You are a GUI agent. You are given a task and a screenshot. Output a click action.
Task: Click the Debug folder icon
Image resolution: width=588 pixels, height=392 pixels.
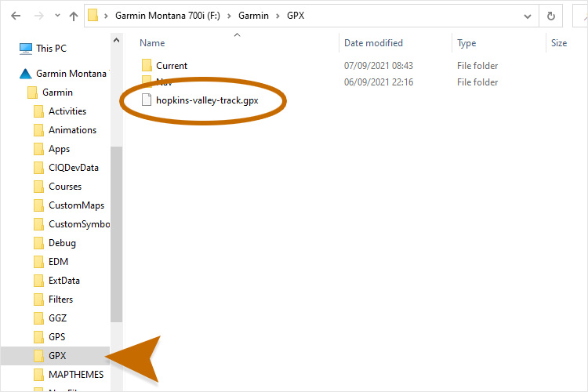[x=38, y=243]
